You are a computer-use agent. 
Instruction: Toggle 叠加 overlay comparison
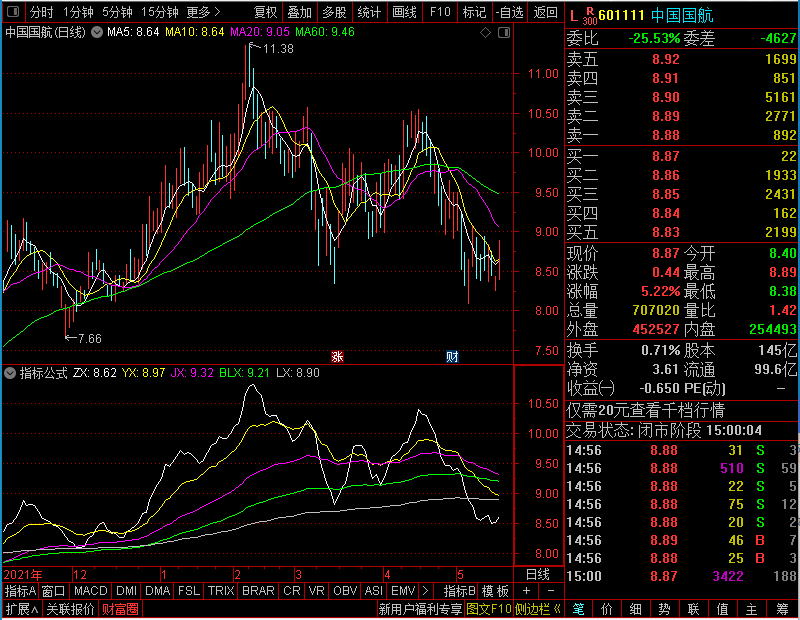coord(299,12)
